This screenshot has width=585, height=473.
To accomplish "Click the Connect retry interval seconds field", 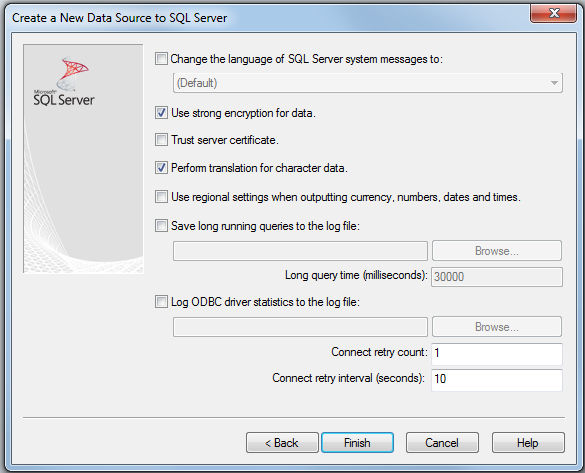I will 497,380.
